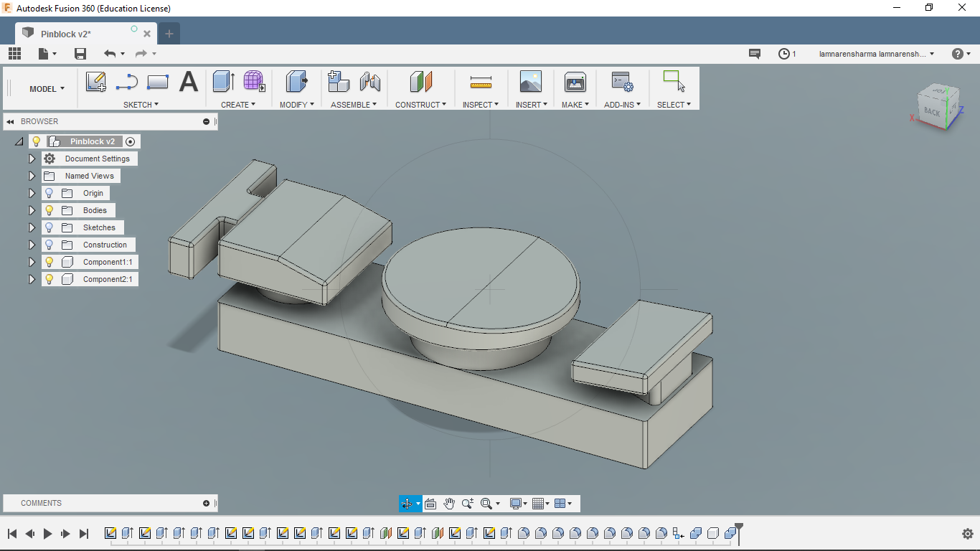The height and width of the screenshot is (551, 980).
Task: Toggle visibility bulb for Bodies folder
Action: (49, 210)
